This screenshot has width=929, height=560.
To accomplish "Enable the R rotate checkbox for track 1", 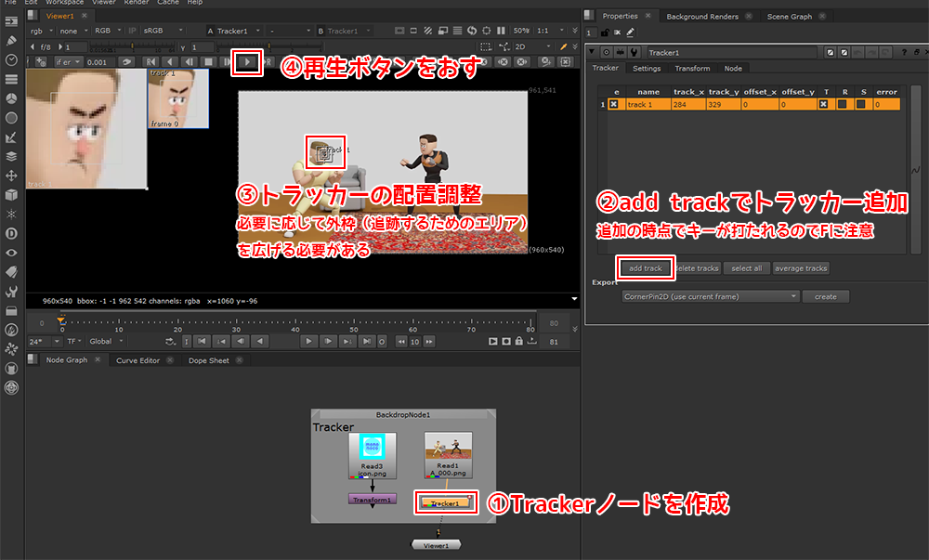I will click(x=842, y=105).
